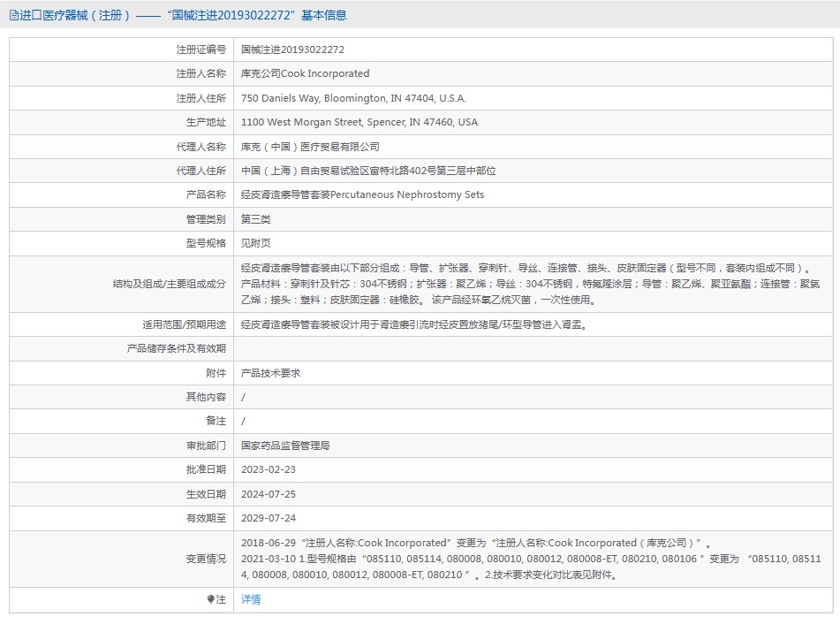Image resolution: width=840 pixels, height=617 pixels.
Task: Click the approval date 2023-02-23
Action: 269,469
